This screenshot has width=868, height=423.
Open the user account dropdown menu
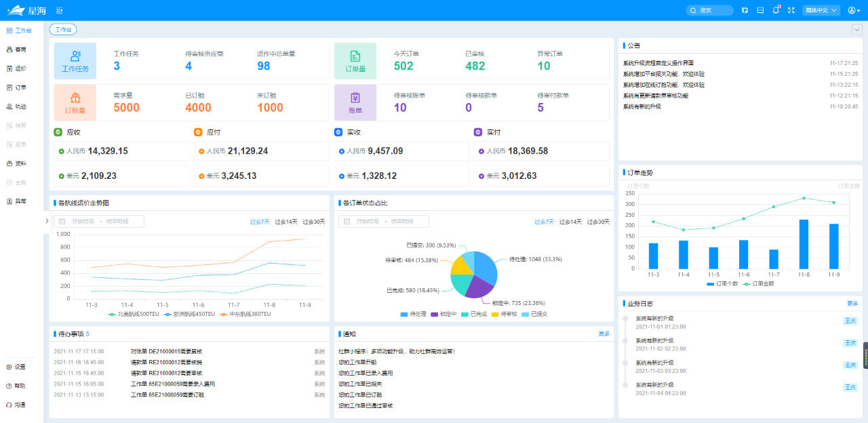click(854, 10)
